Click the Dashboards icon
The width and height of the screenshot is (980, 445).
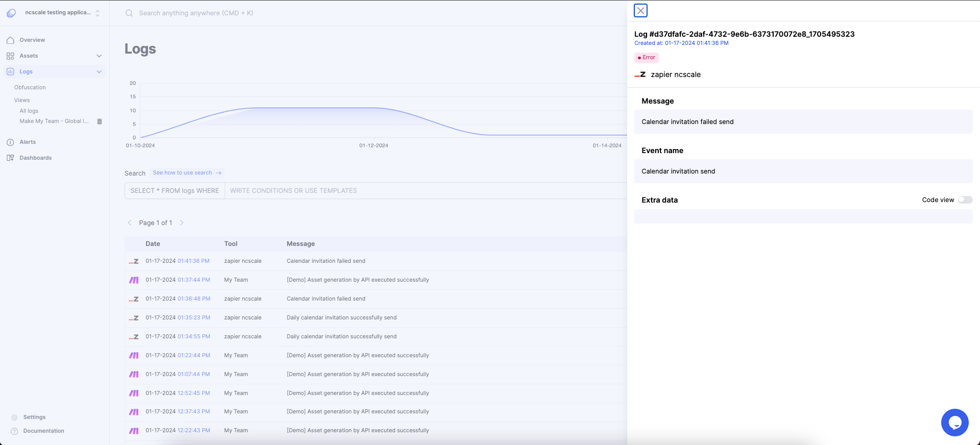[x=10, y=158]
